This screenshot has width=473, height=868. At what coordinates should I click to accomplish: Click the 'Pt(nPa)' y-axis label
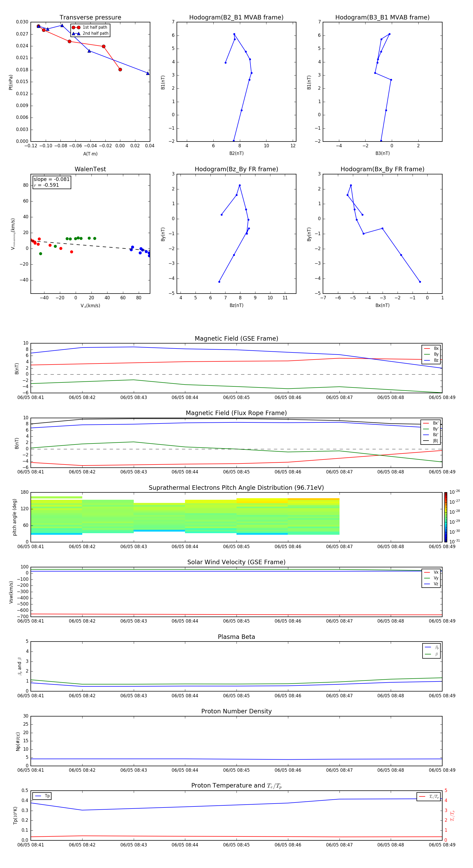point(11,82)
